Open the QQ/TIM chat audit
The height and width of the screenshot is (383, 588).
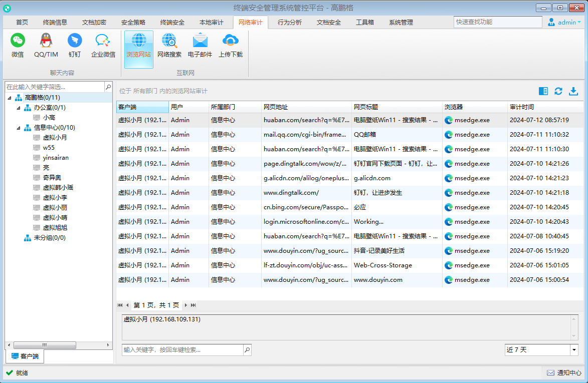tap(46, 45)
